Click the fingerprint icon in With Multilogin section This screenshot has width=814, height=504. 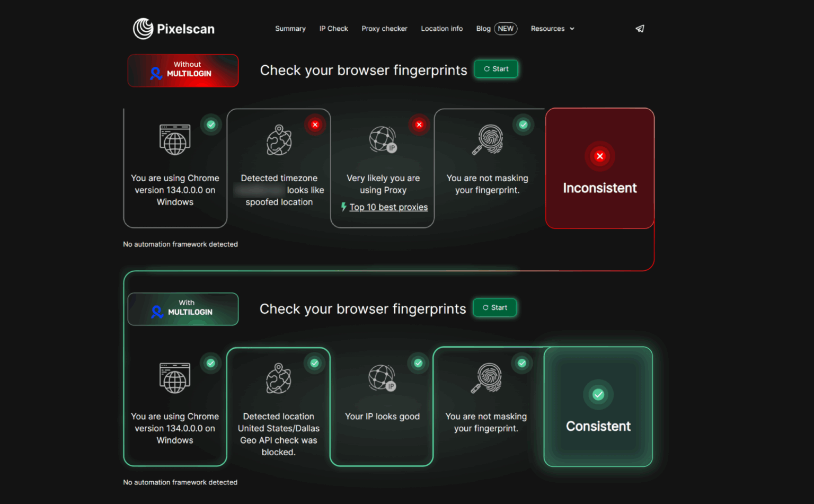click(x=485, y=378)
